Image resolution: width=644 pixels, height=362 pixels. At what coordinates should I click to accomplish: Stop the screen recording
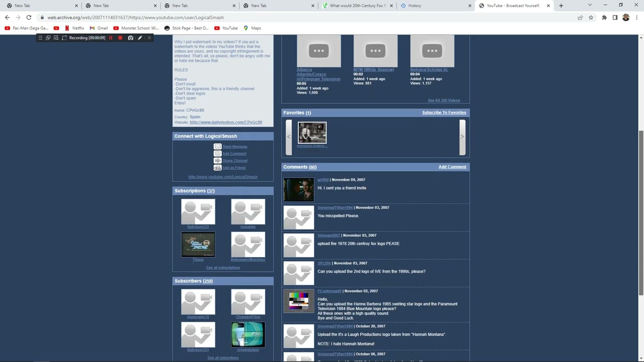pyautogui.click(x=120, y=38)
